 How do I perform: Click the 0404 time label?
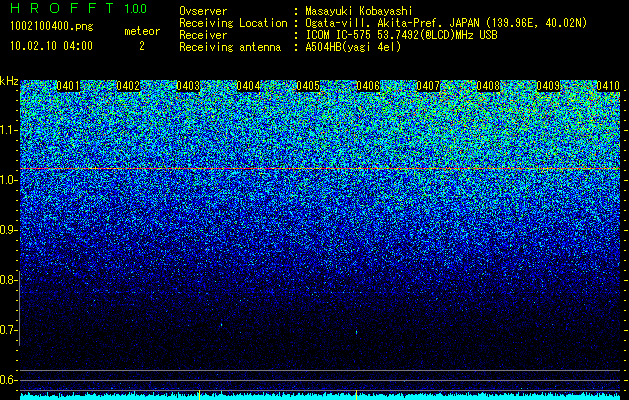(x=248, y=86)
